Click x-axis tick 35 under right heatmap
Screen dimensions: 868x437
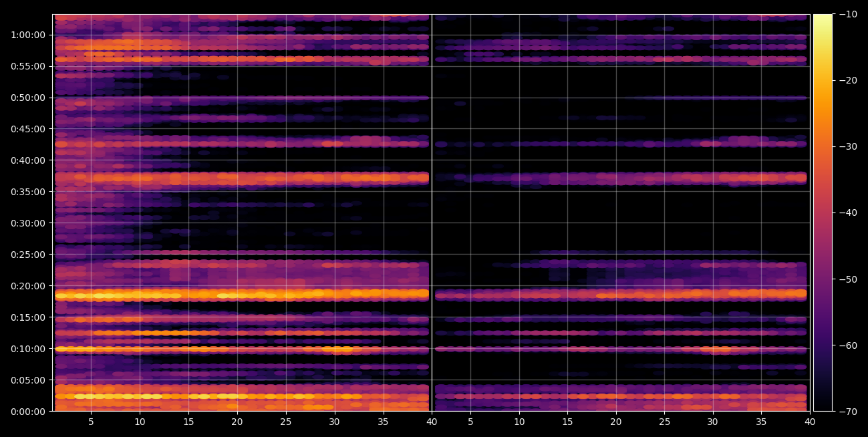point(761,422)
